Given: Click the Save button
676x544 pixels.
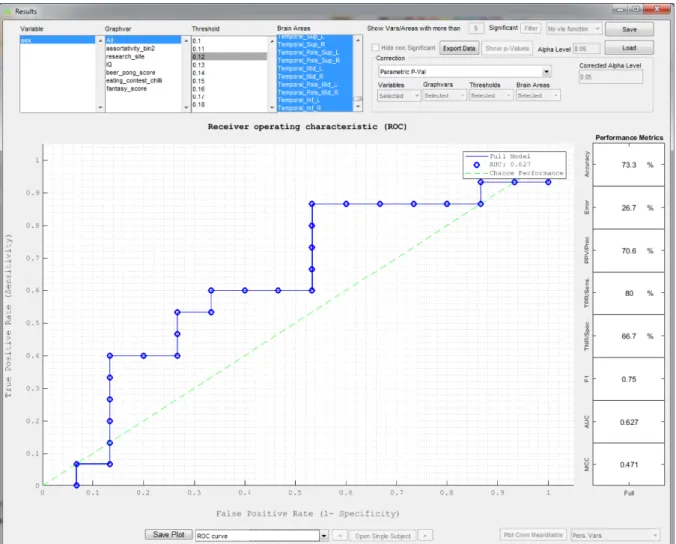Looking at the screenshot, I should click(629, 29).
